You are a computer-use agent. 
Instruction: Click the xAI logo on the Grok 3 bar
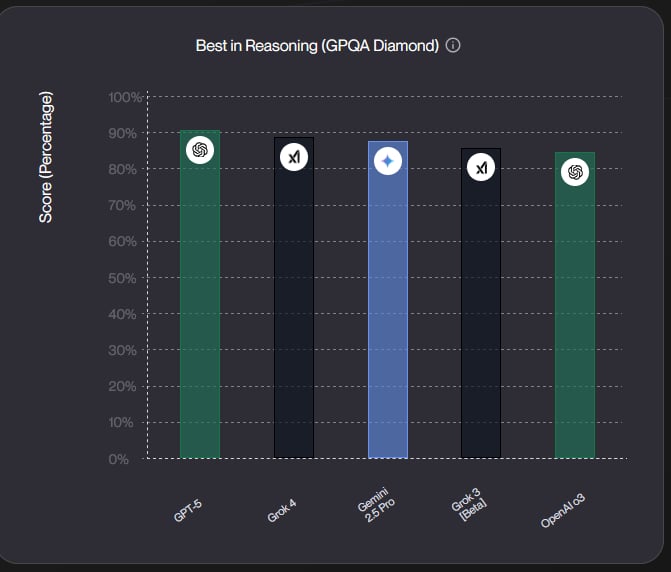tap(481, 167)
